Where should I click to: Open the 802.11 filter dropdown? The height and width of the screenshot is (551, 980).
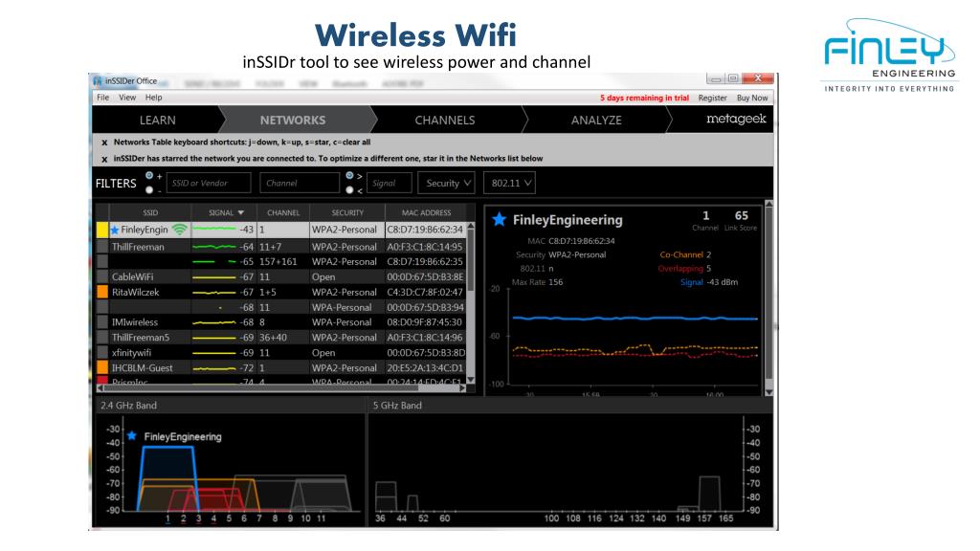(509, 183)
